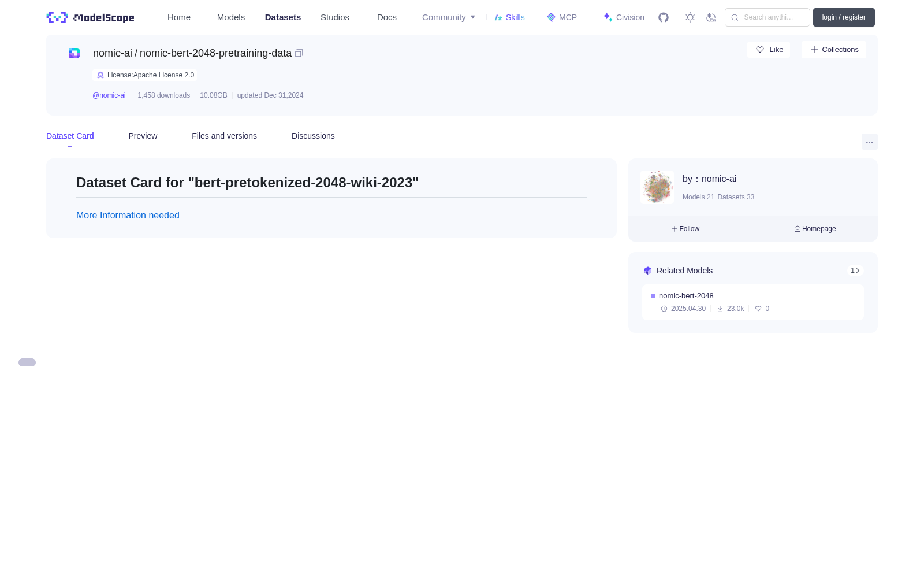The image size is (924, 578).
Task: Click the heart likes count on nomic-bert-2048
Action: 762,309
